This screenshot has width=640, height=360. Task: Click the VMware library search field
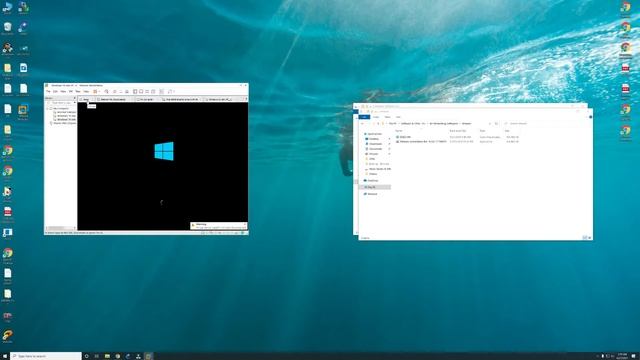coord(60,103)
